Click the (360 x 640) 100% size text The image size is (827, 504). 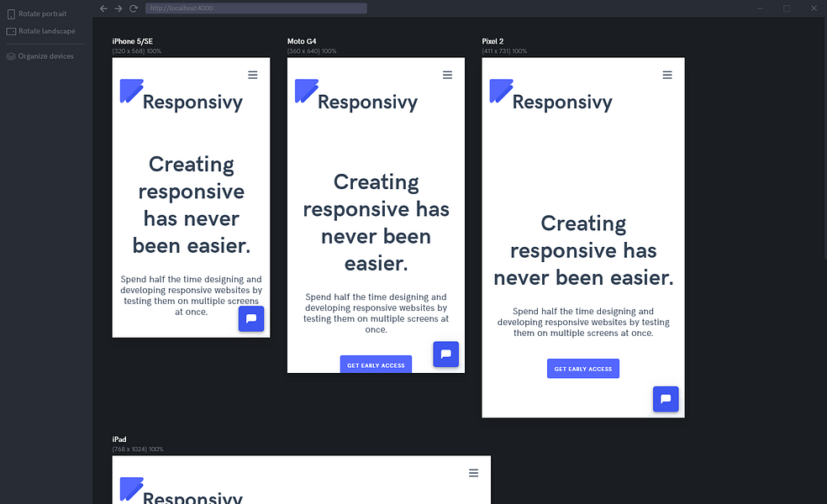[312, 51]
